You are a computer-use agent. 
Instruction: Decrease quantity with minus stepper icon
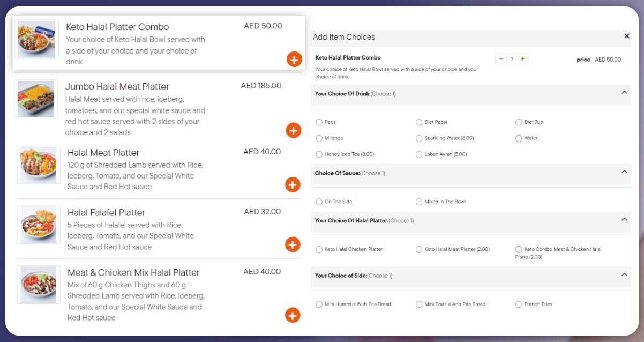coord(501,58)
